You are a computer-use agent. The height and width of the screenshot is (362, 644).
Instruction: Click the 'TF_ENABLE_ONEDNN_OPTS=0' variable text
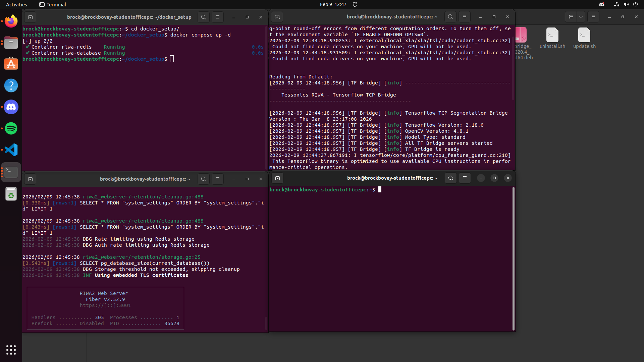coord(390,35)
